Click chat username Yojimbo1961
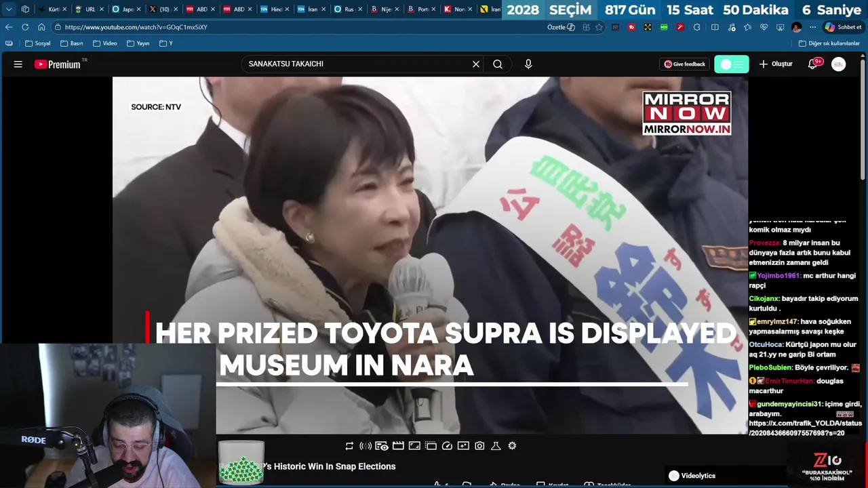Screen dimensions: 868x488 pos(778,276)
